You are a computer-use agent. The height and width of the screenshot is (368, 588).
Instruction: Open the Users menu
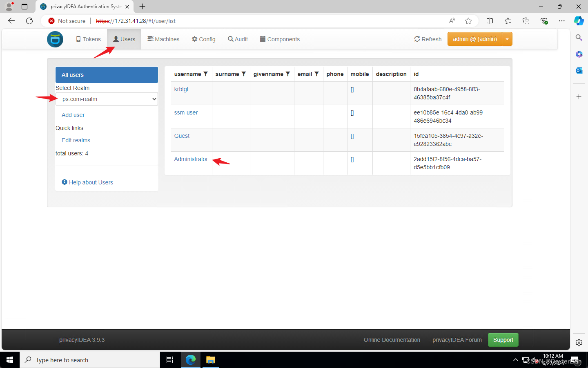124,39
